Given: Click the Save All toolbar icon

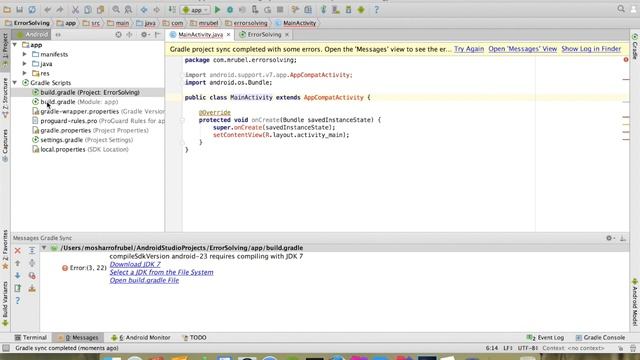Looking at the screenshot, I should tap(20, 9).
